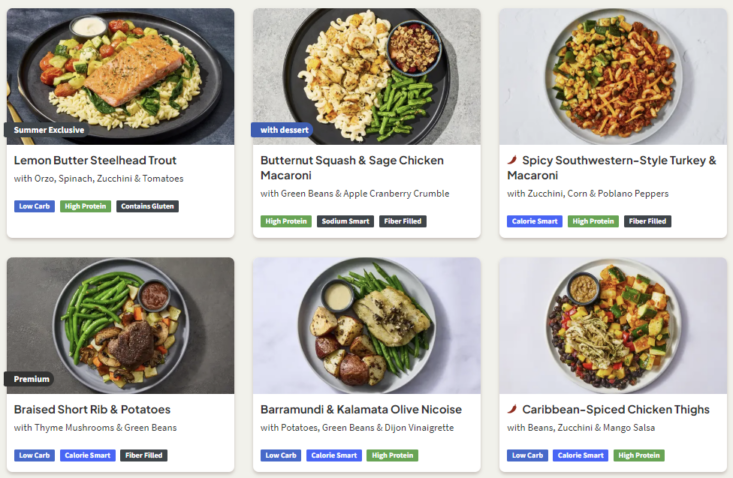Screen dimensions: 733x478
Task: Click the Summer Exclusive badge on trout photo
Action: point(48,130)
